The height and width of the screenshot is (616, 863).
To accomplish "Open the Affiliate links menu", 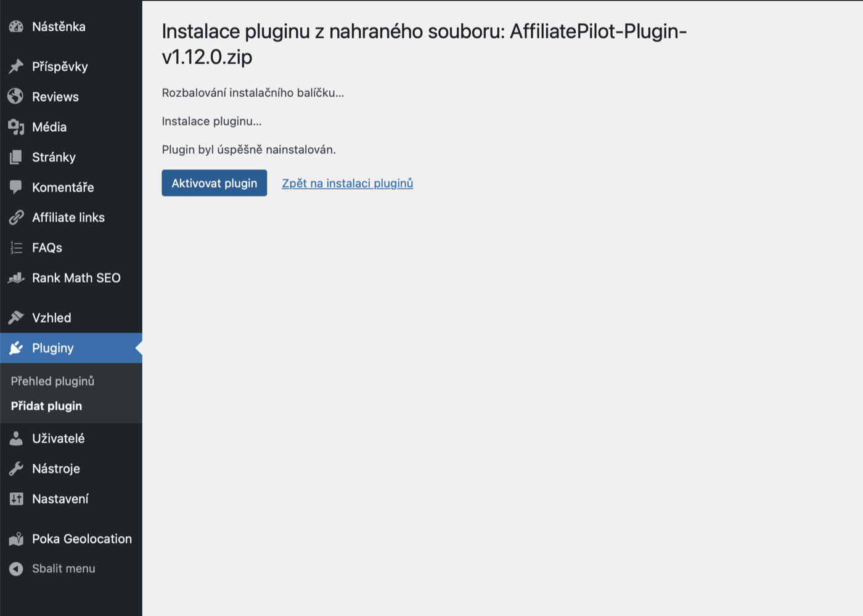I will [x=71, y=217].
